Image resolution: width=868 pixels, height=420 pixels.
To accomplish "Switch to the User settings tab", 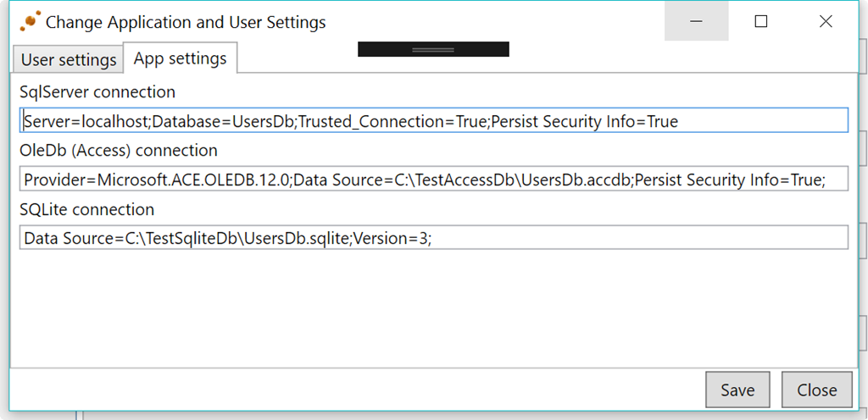I will [69, 60].
